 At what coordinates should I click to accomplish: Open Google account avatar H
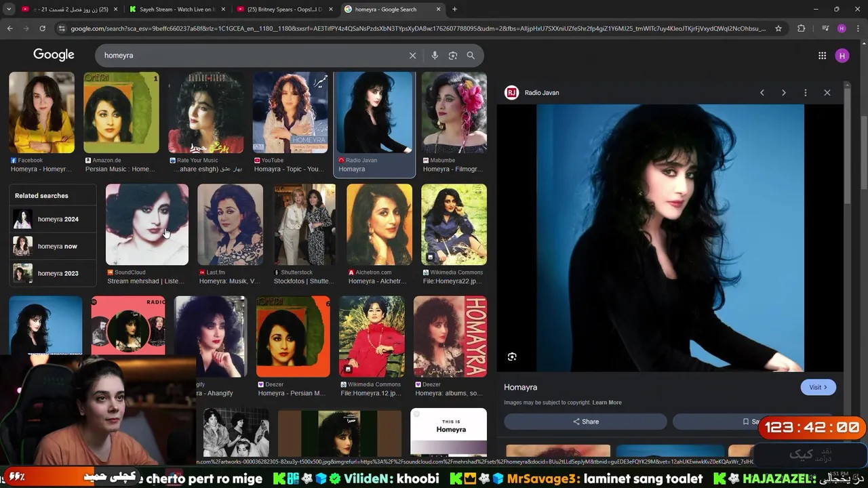[842, 56]
